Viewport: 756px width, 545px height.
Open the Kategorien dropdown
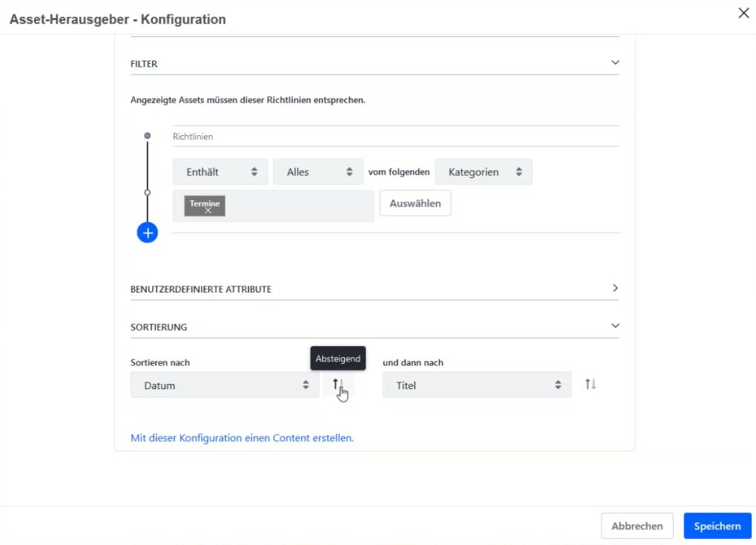(x=484, y=172)
